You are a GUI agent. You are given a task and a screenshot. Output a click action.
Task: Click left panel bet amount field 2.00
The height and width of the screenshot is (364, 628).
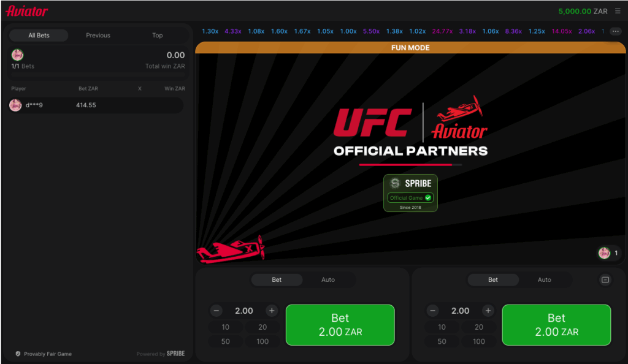pyautogui.click(x=244, y=311)
